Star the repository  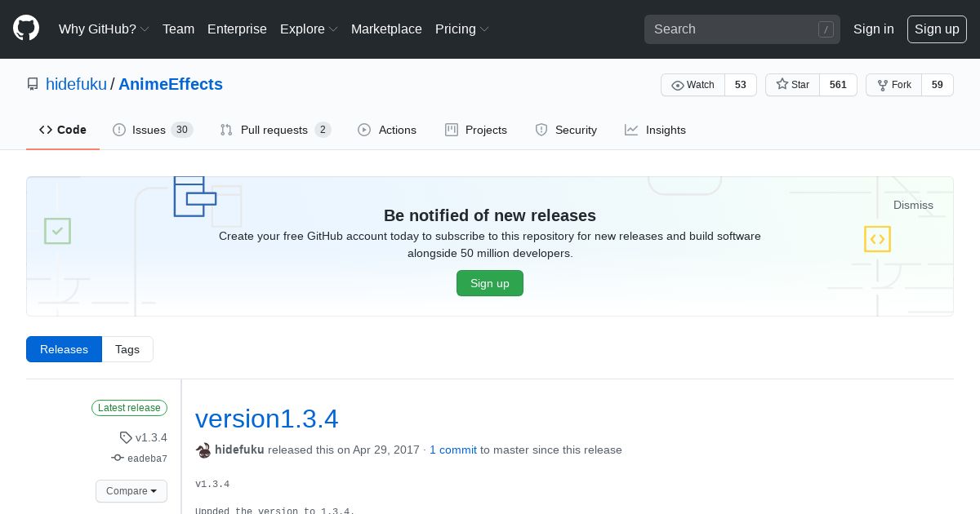point(792,85)
